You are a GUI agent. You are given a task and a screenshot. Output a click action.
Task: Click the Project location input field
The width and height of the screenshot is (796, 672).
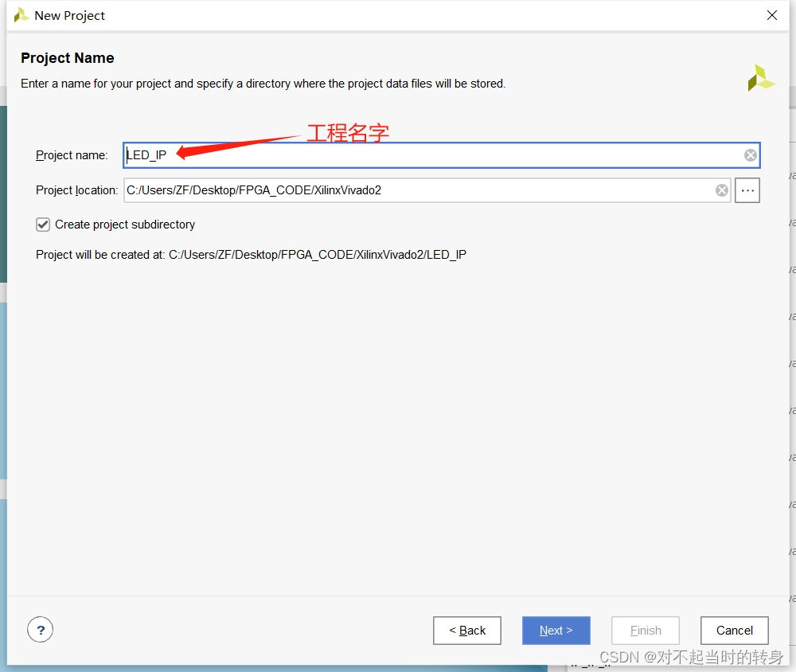click(427, 190)
